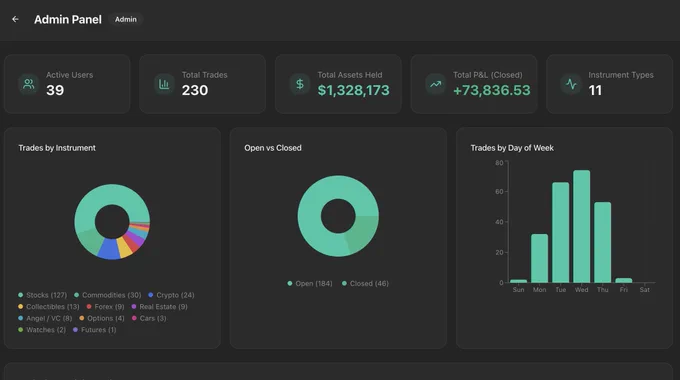Click the Forex (9) legend entry
680x380 pixels.
pos(105,307)
